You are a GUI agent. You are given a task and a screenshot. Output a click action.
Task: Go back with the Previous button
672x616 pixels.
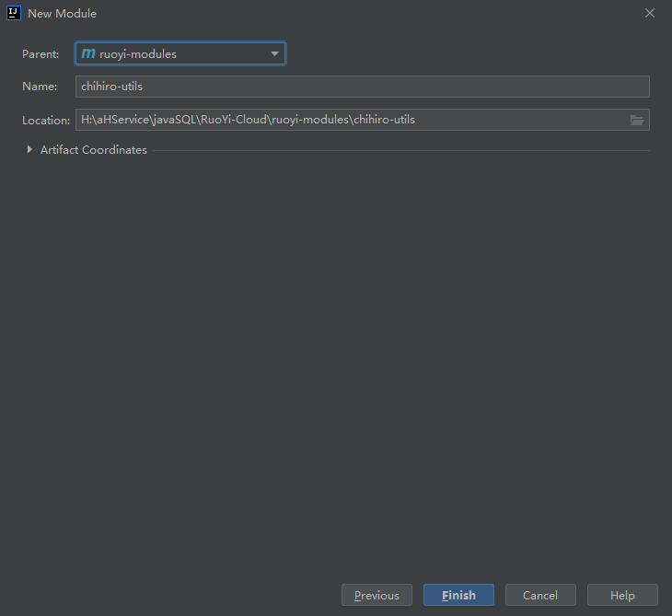tap(377, 595)
